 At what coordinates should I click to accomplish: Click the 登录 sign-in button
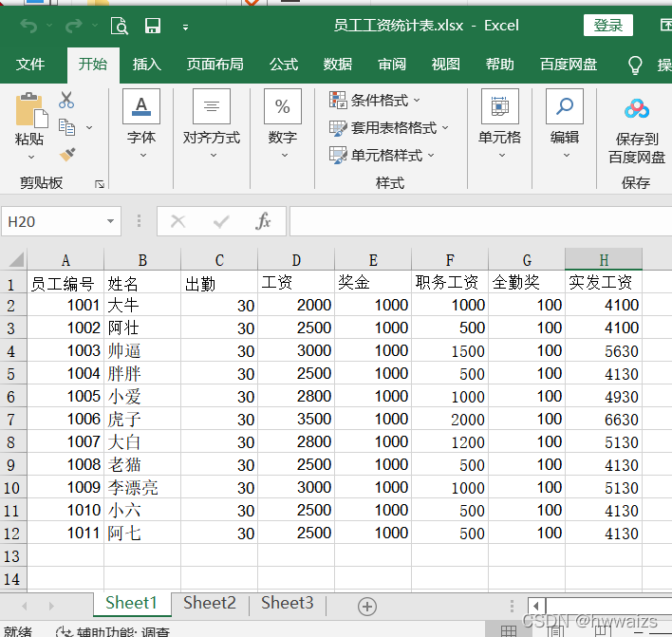(607, 26)
